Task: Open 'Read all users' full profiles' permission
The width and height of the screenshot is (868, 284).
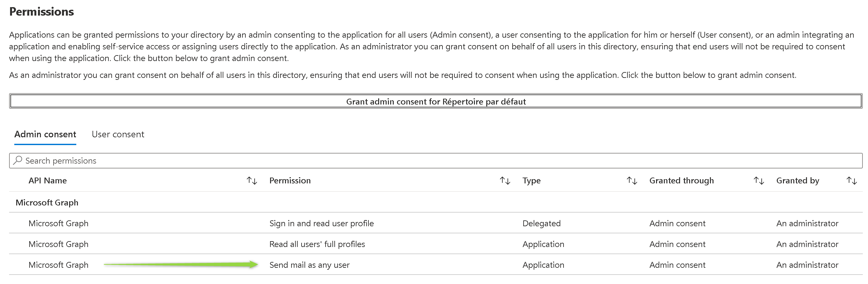Action: click(317, 244)
